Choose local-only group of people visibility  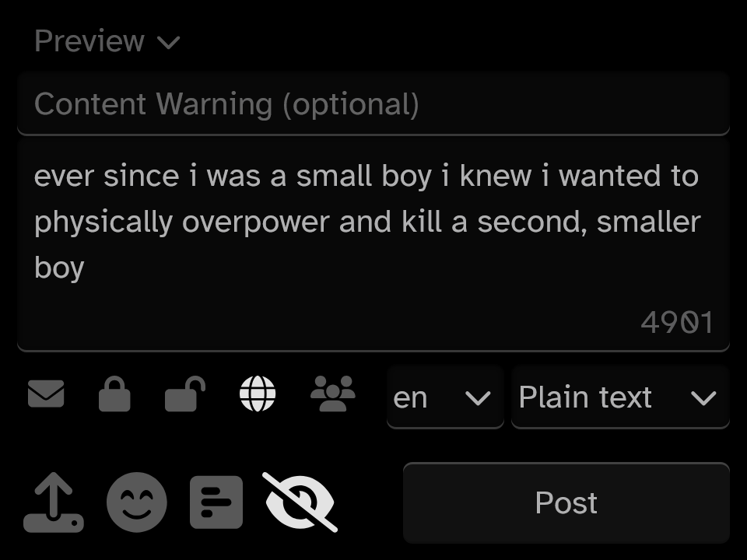click(332, 394)
